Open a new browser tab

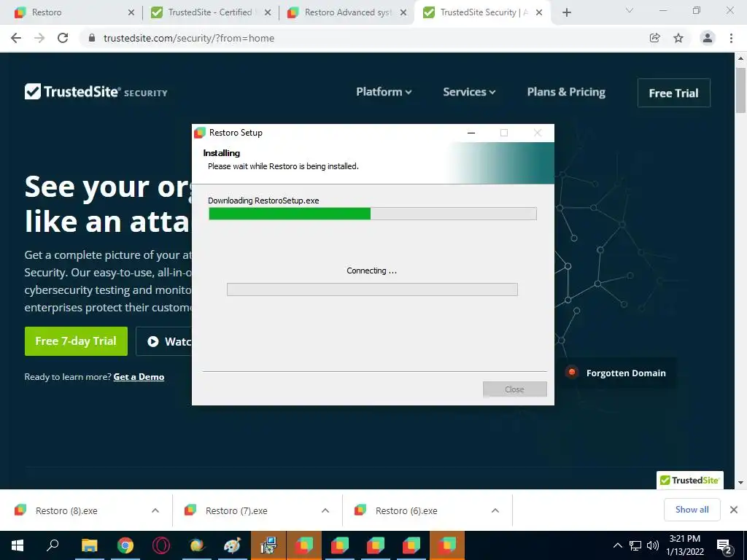pyautogui.click(x=566, y=12)
